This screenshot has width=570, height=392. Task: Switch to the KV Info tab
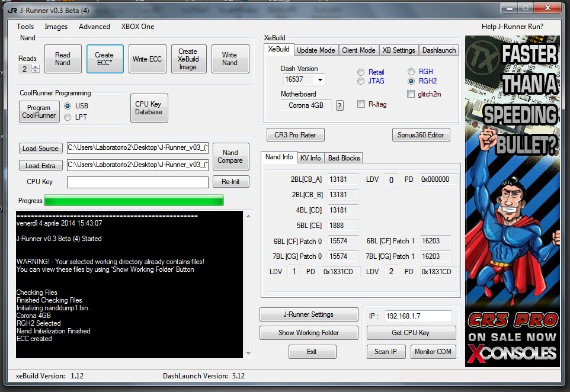pyautogui.click(x=310, y=158)
